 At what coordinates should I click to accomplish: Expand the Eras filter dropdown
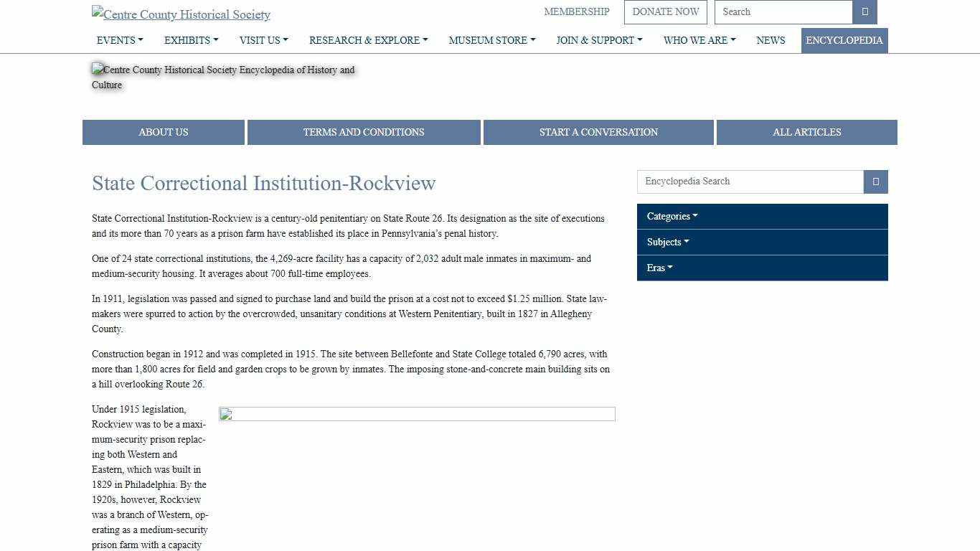(658, 268)
